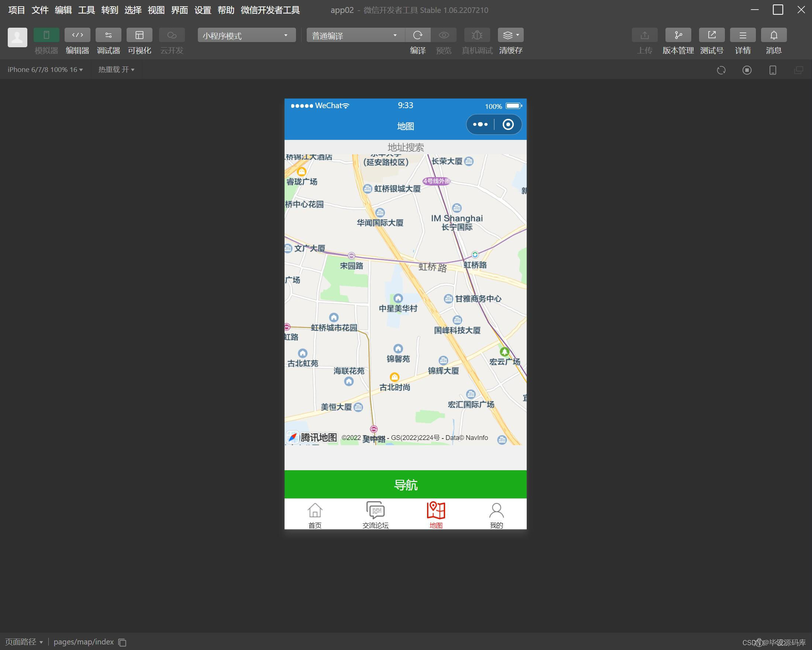Click the test account icon
Image resolution: width=812 pixels, height=650 pixels.
(x=712, y=35)
